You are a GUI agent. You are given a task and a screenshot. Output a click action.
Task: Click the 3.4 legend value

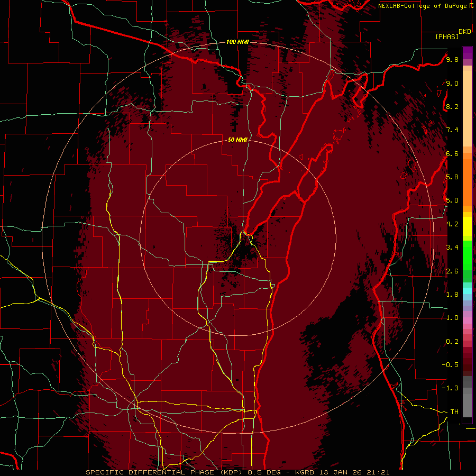tap(452, 248)
